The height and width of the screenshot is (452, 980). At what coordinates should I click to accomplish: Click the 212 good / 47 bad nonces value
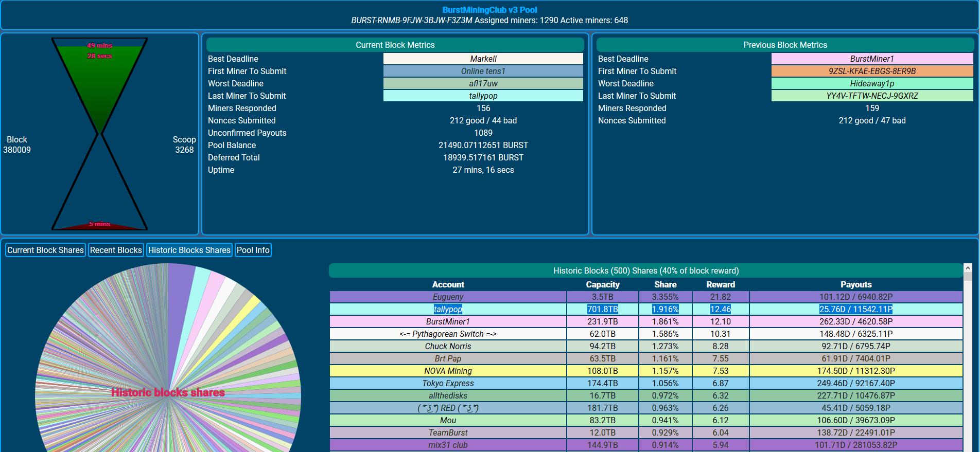tap(872, 120)
